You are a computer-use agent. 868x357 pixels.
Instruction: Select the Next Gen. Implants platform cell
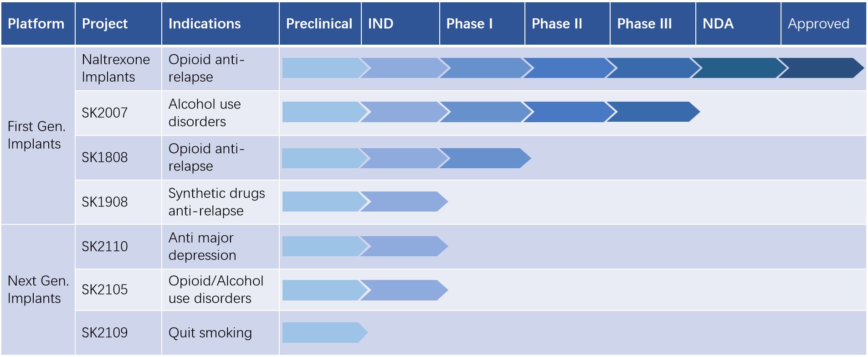pyautogui.click(x=38, y=290)
